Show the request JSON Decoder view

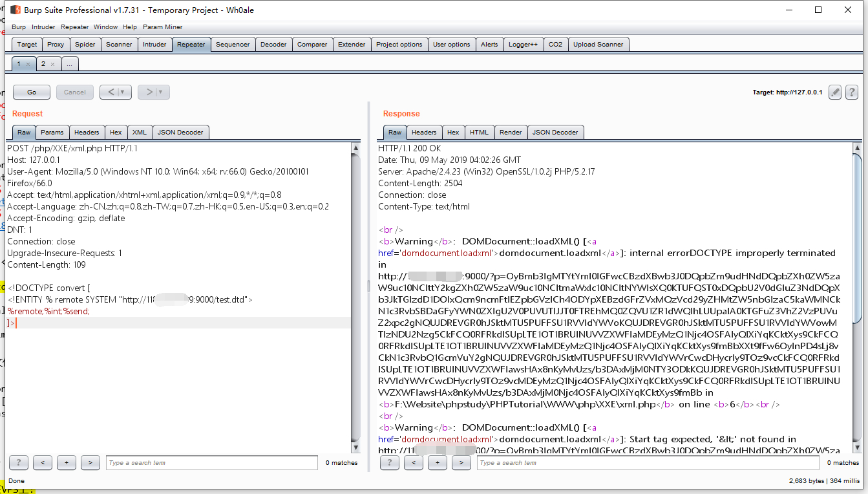[x=180, y=133]
